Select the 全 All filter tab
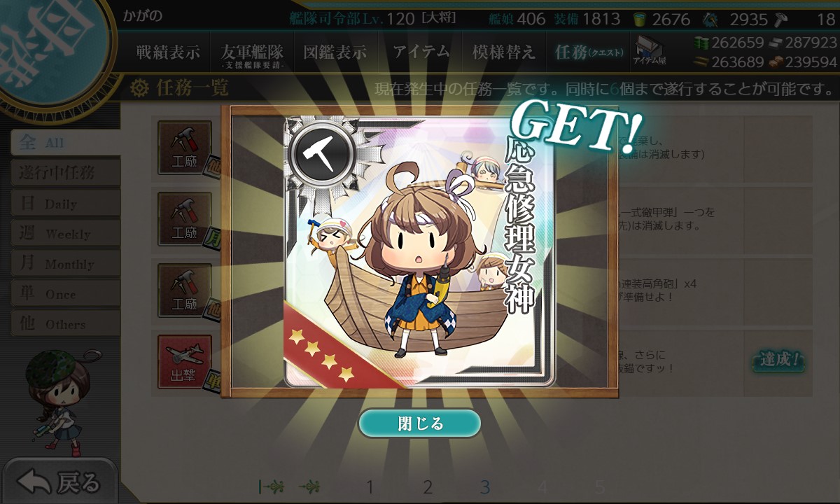Screen dimensions: 840x504 [64, 143]
